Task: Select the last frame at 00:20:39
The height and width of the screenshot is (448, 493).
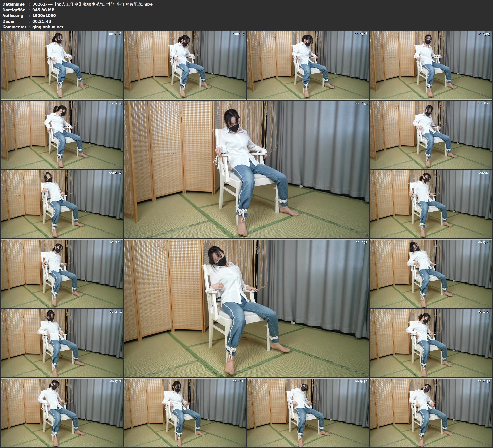Action: pyautogui.click(x=431, y=412)
